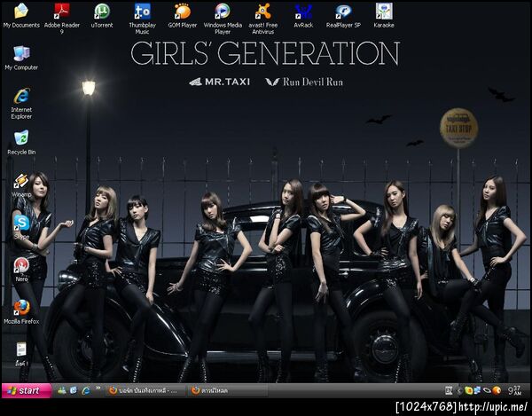Switch to first Firefox taskbar window
Image resolution: width=532 pixels, height=416 pixels.
click(x=146, y=391)
